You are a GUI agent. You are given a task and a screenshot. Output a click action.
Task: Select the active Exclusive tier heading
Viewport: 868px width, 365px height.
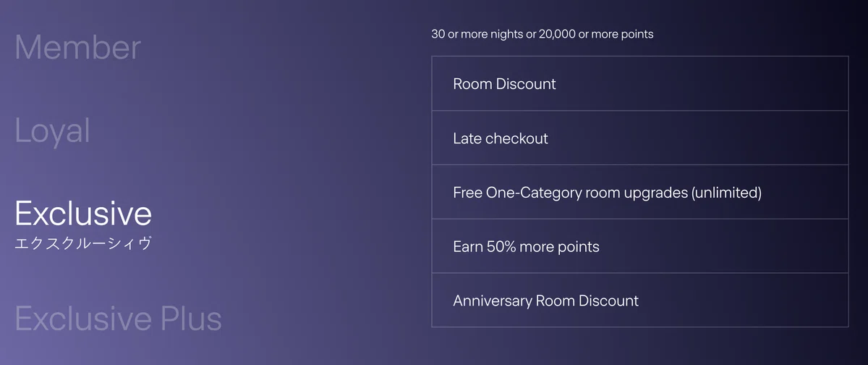[83, 214]
